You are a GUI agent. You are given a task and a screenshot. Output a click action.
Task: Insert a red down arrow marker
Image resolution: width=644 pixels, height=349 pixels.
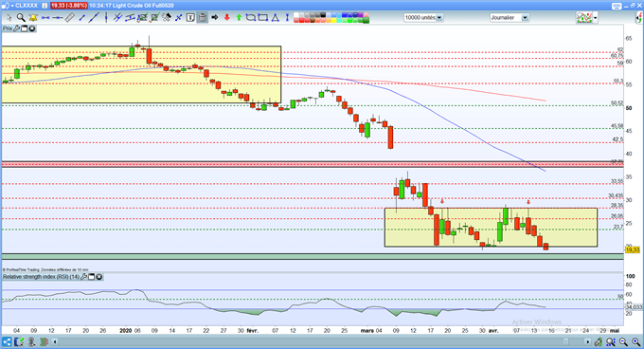[x=226, y=17]
